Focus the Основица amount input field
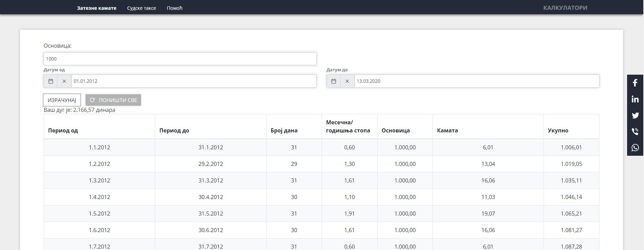The width and height of the screenshot is (644, 250). coord(180,59)
